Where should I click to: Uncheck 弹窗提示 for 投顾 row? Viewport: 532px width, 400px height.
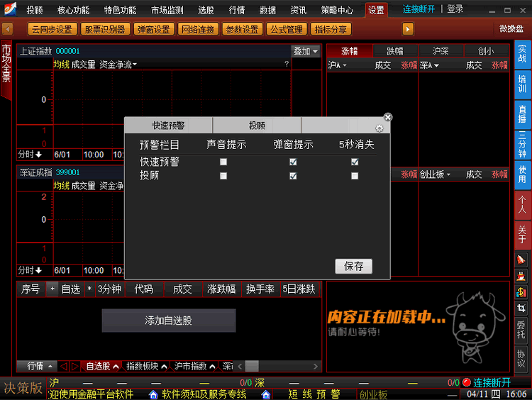293,176
